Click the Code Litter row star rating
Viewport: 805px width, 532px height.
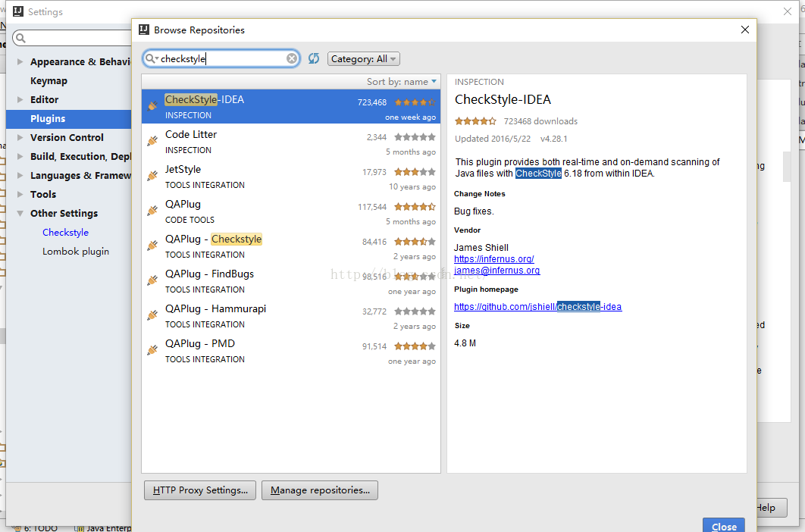click(x=415, y=137)
